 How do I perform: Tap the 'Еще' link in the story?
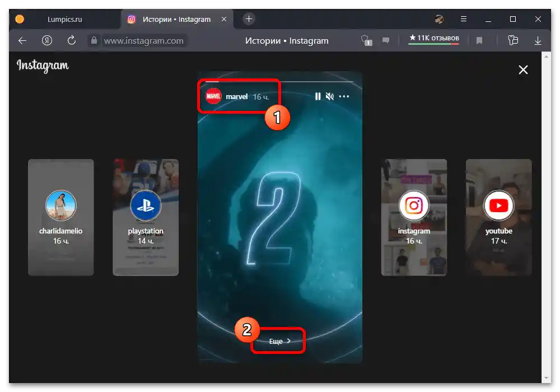[279, 341]
